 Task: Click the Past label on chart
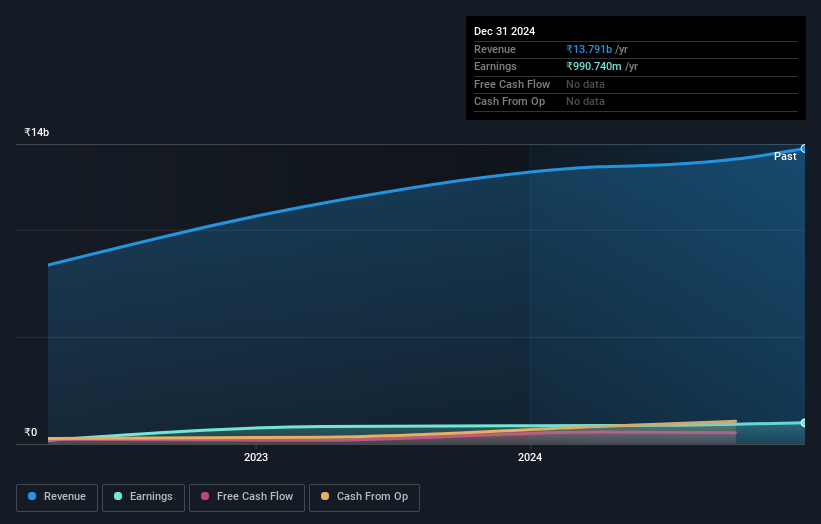[x=785, y=157]
